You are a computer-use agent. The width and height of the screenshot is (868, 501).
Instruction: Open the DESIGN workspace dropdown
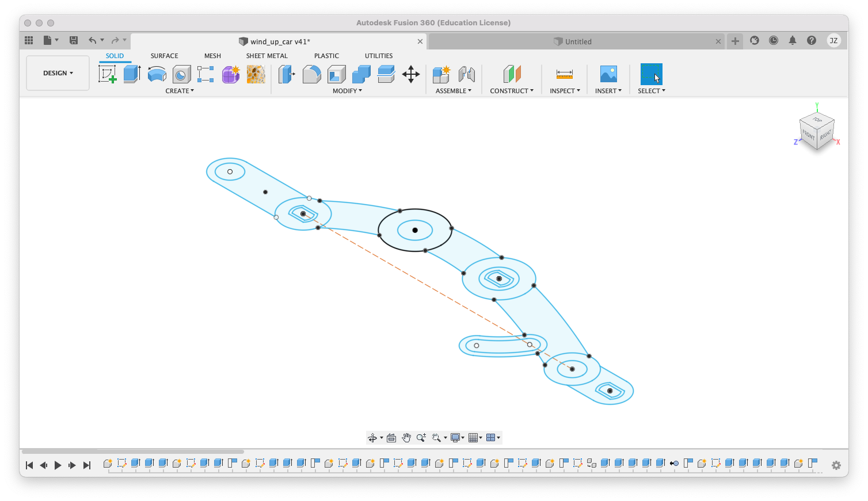click(58, 73)
